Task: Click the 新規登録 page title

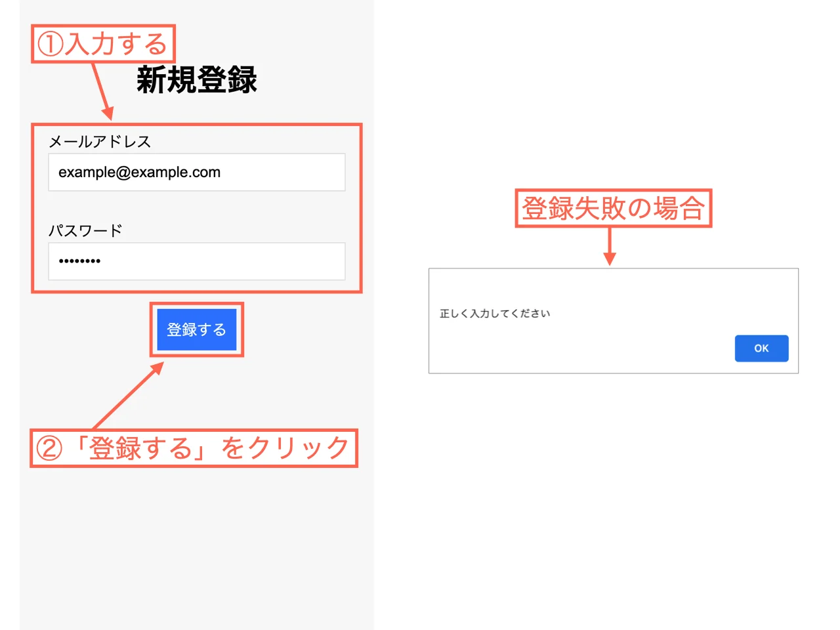Action: coord(196,81)
